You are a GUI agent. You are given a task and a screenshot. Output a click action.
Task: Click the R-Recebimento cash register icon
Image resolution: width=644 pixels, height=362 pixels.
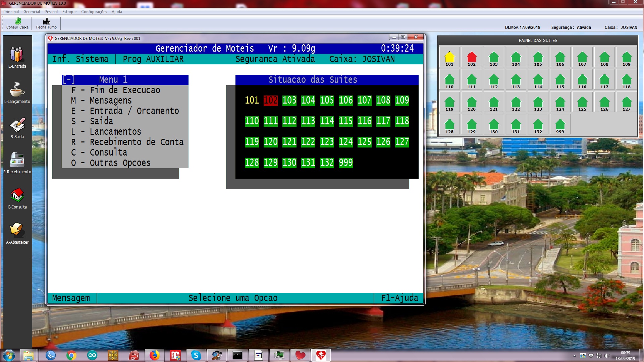click(17, 160)
